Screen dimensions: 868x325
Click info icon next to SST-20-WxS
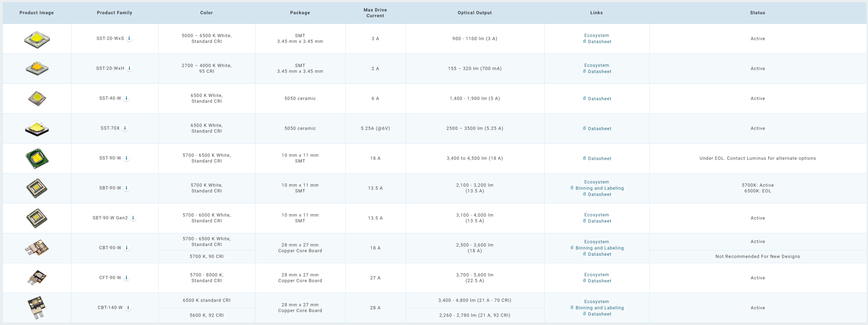(129, 38)
